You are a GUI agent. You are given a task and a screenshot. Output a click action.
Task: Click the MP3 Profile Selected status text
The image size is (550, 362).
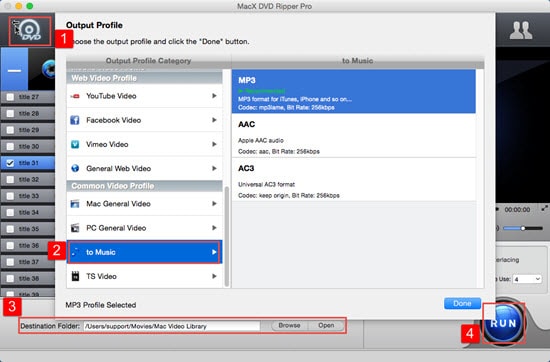101,305
